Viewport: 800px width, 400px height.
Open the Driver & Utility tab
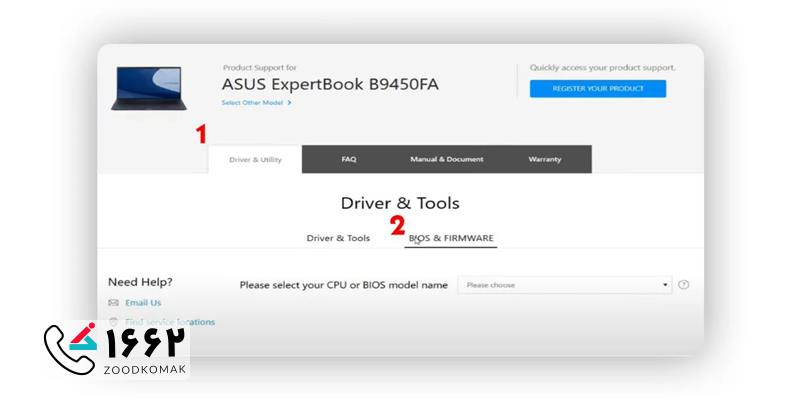coord(255,160)
